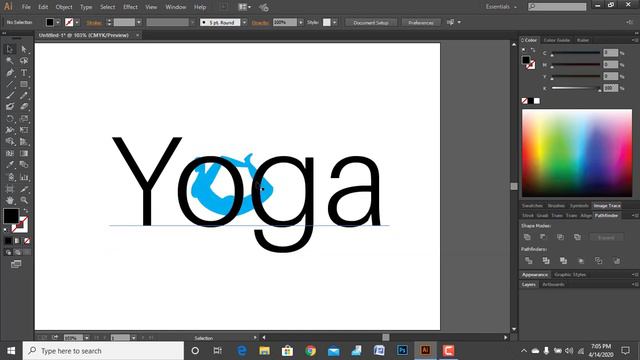Click the orange Opacity link
Image resolution: width=640 pixels, height=360 pixels.
tap(260, 23)
